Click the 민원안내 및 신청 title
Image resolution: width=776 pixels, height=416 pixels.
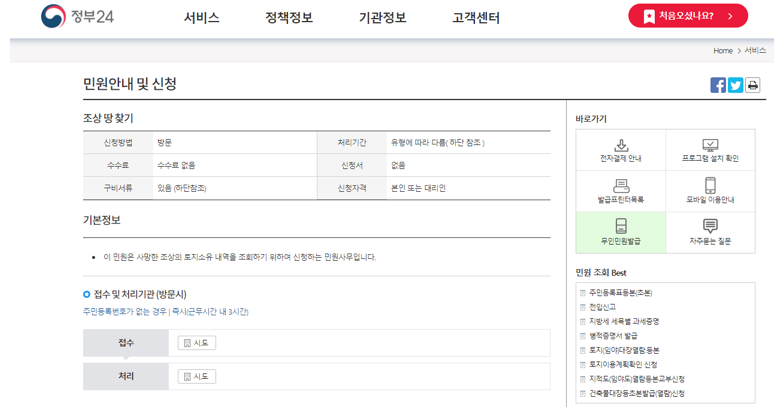(130, 84)
